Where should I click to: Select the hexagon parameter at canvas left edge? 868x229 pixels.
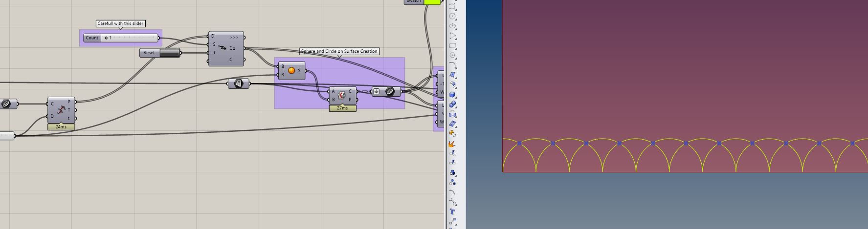pos(6,104)
